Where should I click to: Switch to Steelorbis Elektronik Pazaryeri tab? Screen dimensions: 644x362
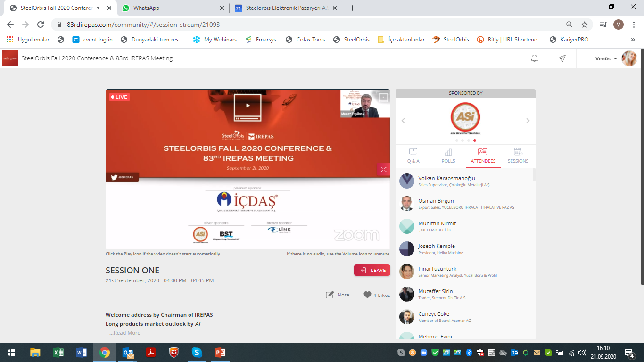[x=286, y=8]
